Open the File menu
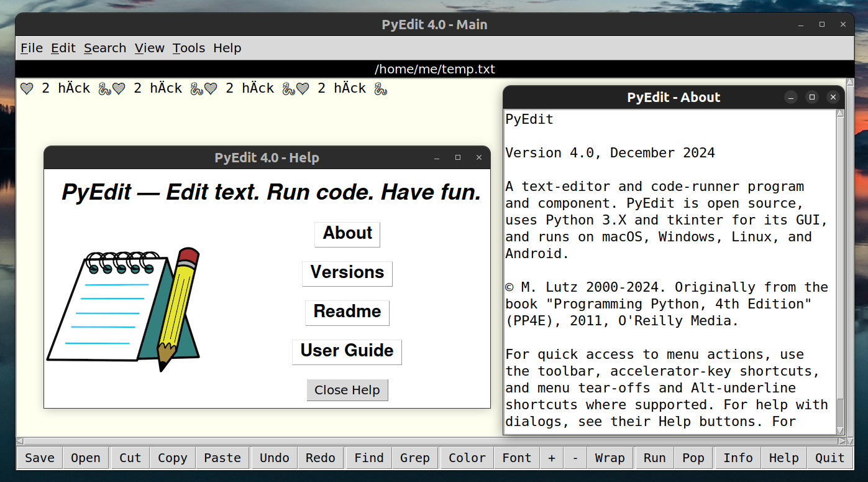The image size is (868, 482). click(32, 48)
